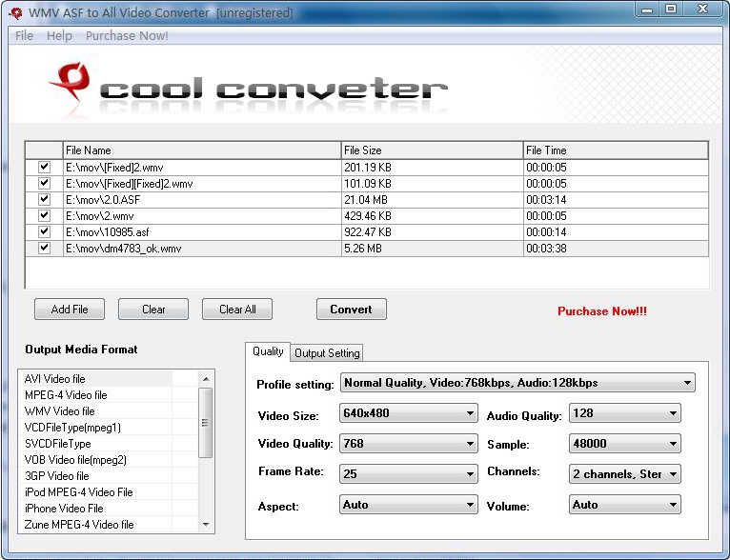Click the Add File button
Screen dimensions: 730x560
click(70, 310)
